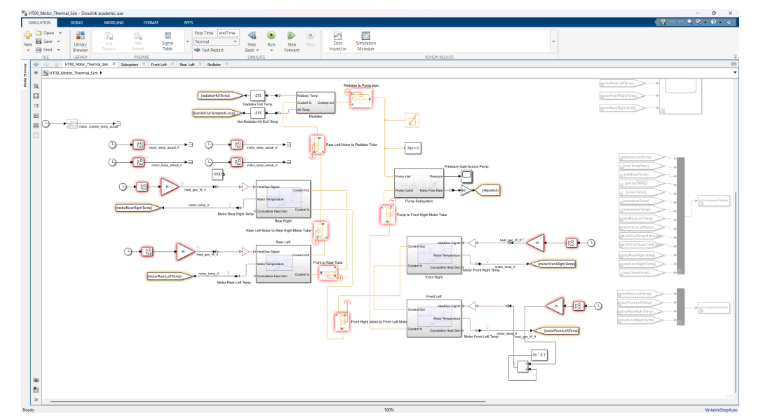Select the Pump Subsystem block

point(419,183)
